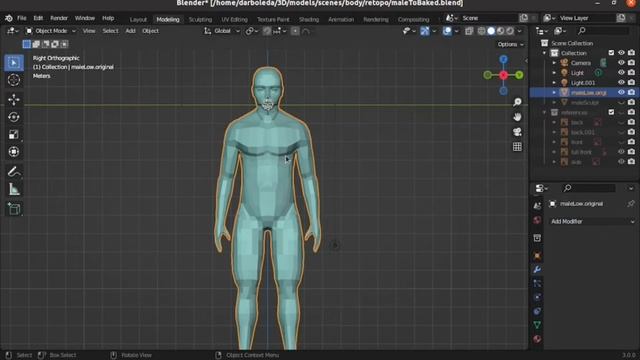Screen dimensions: 640x360
Task: Open the Add Modifier dropdown
Action: (x=593, y=222)
